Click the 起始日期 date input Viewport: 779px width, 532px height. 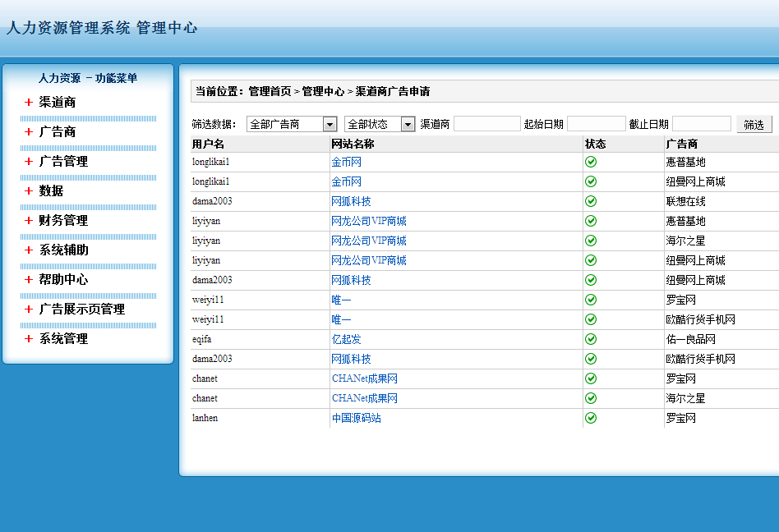pyautogui.click(x=596, y=124)
